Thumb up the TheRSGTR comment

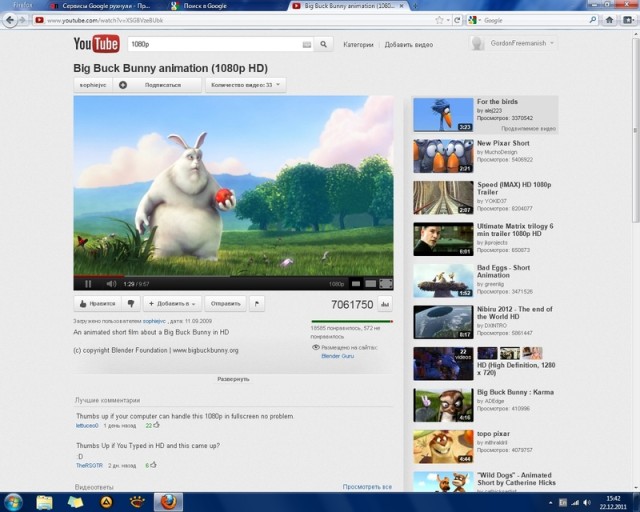[x=153, y=465]
